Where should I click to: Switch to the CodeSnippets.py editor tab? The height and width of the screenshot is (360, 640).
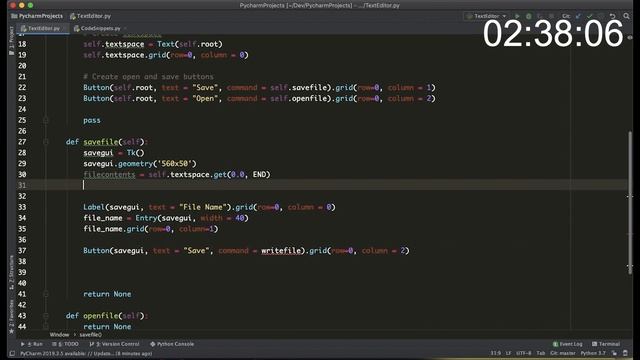pyautogui.click(x=100, y=28)
